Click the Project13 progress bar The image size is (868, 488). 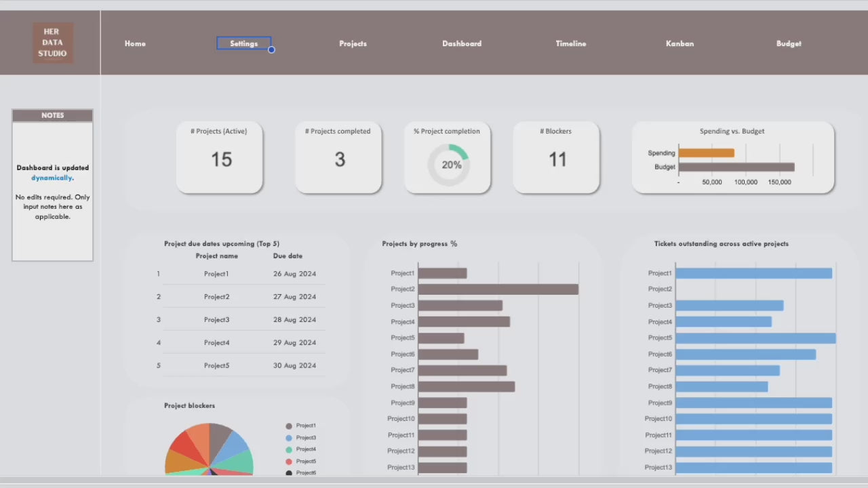(442, 468)
